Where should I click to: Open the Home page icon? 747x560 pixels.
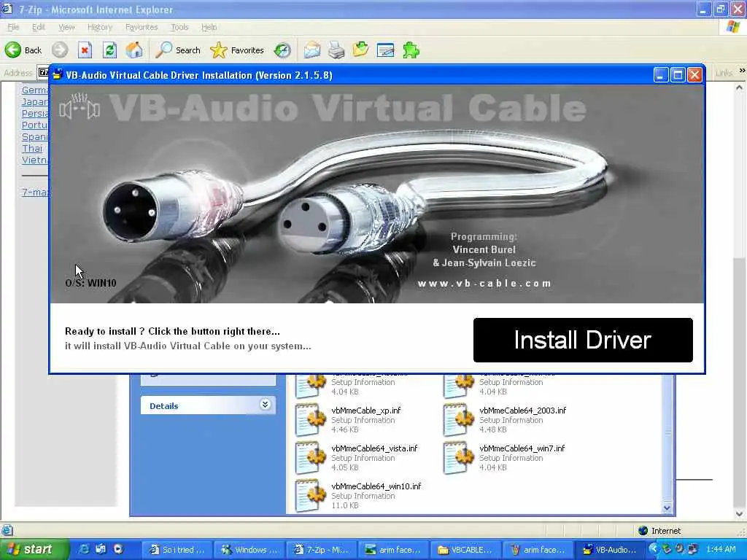click(x=134, y=50)
